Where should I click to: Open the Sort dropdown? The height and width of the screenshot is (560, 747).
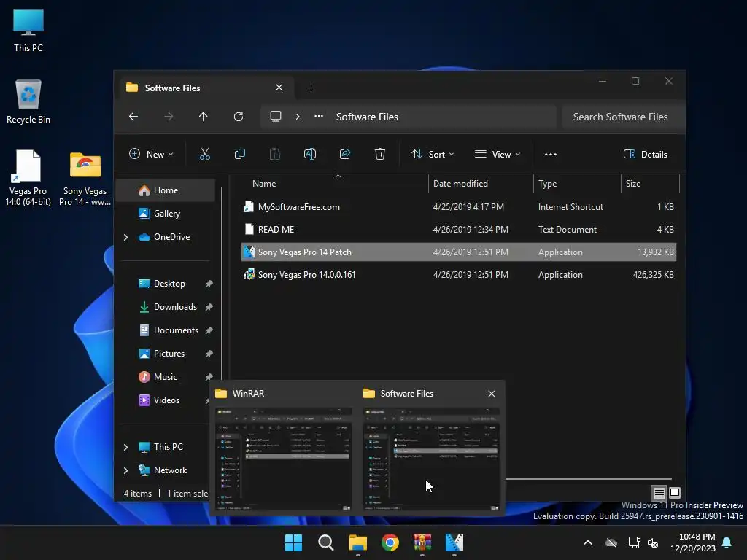(x=433, y=155)
